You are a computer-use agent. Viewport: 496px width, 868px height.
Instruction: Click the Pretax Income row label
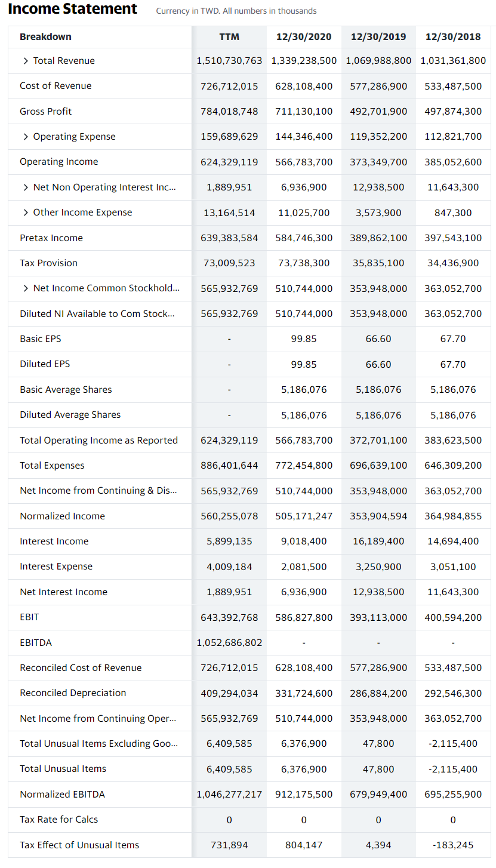click(51, 238)
